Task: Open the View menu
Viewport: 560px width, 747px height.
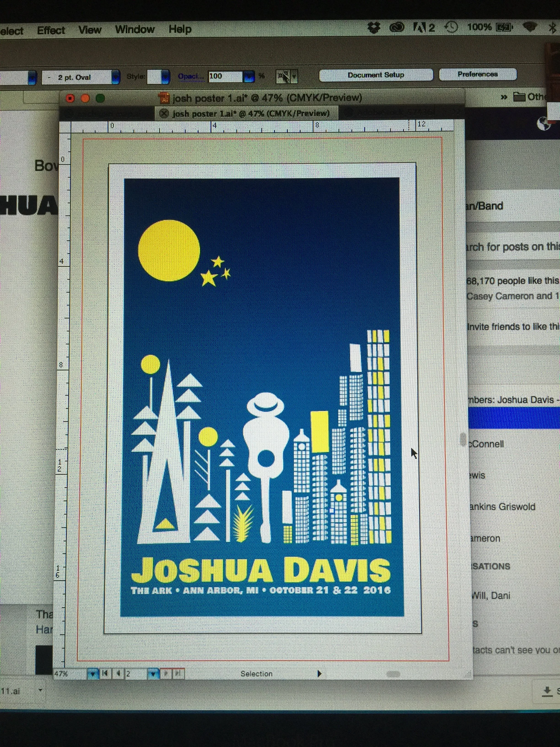Action: tap(90, 30)
